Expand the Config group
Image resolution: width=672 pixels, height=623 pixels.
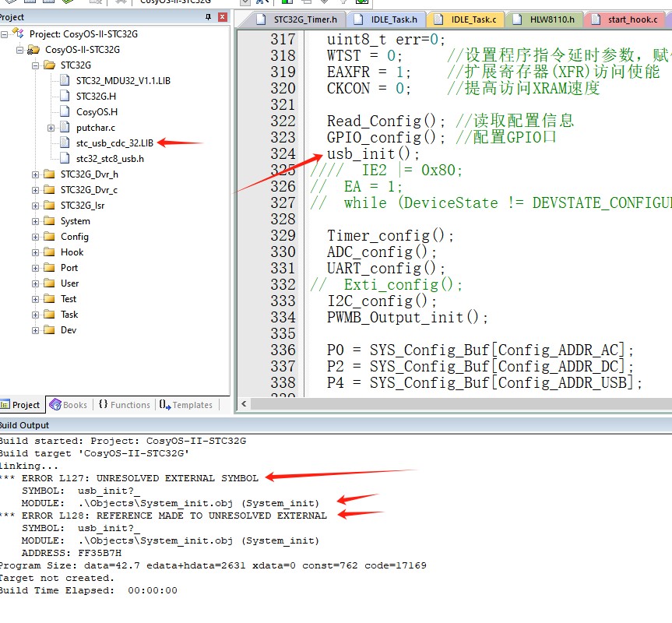click(x=35, y=237)
